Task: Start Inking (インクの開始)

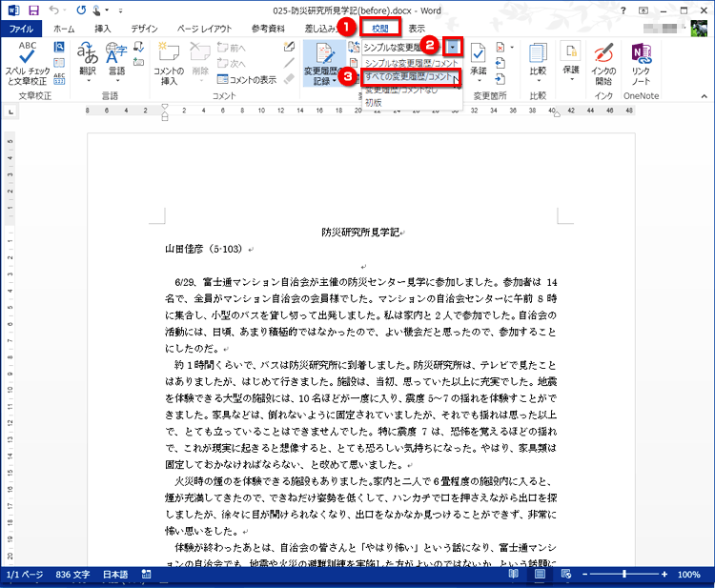Action: (603, 64)
